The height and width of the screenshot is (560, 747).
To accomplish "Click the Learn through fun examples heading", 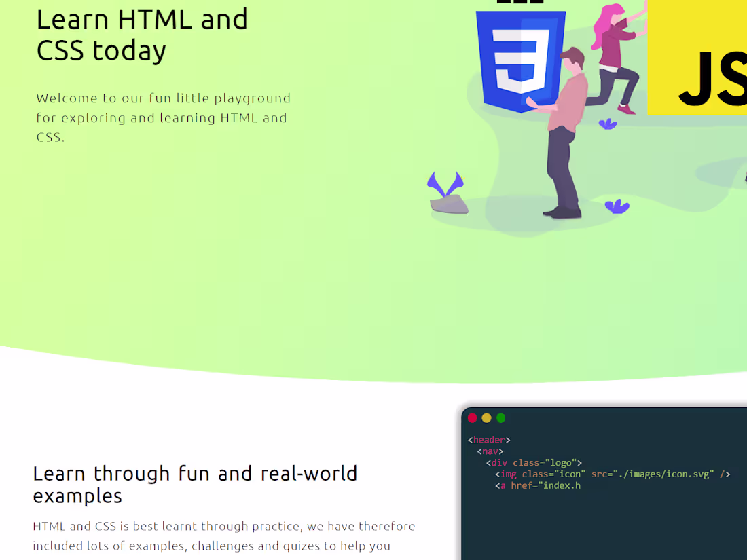I will (x=195, y=485).
